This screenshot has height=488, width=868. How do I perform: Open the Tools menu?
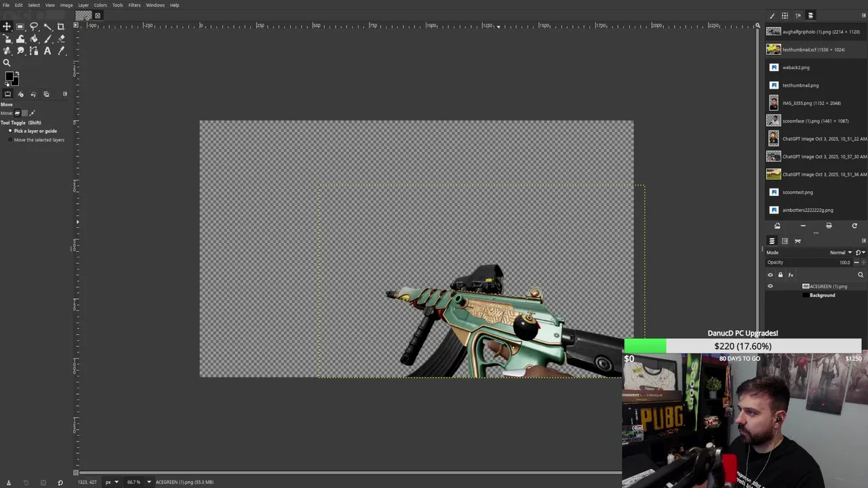click(117, 5)
